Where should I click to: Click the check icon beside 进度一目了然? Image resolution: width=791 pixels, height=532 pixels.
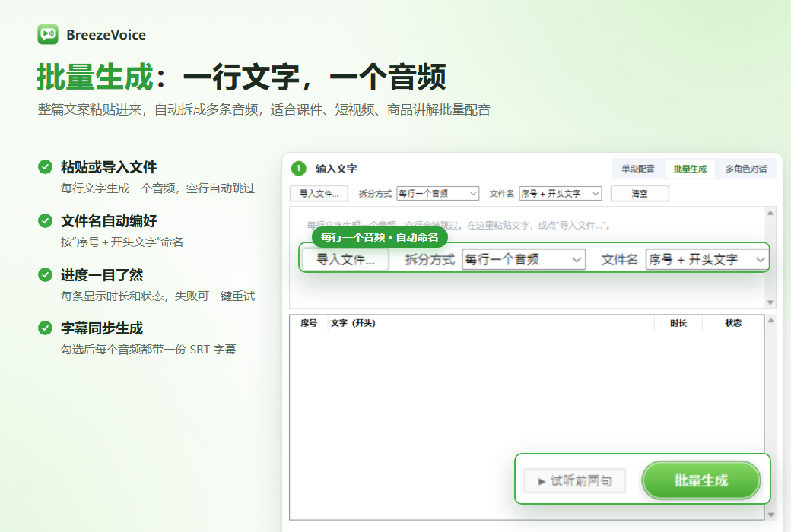tap(46, 275)
